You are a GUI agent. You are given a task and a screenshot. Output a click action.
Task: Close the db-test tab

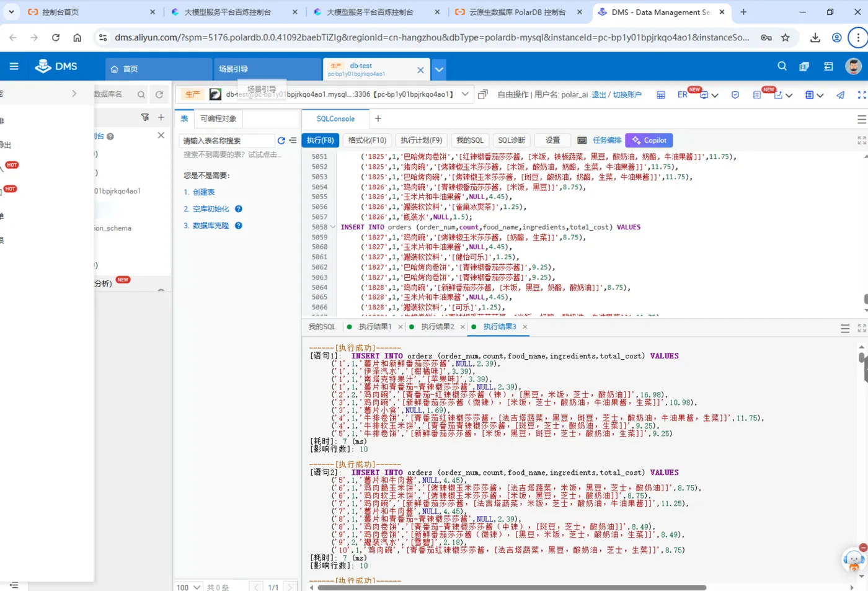tap(420, 70)
